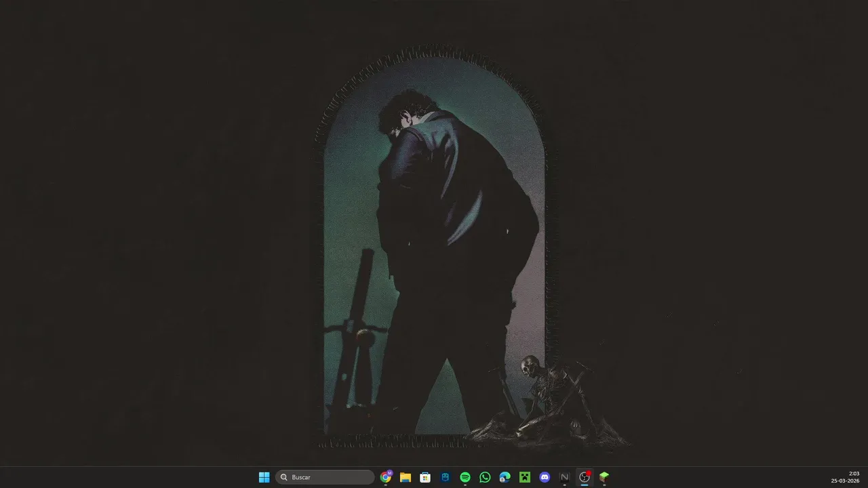Open the blue mouse app icon

(x=446, y=477)
